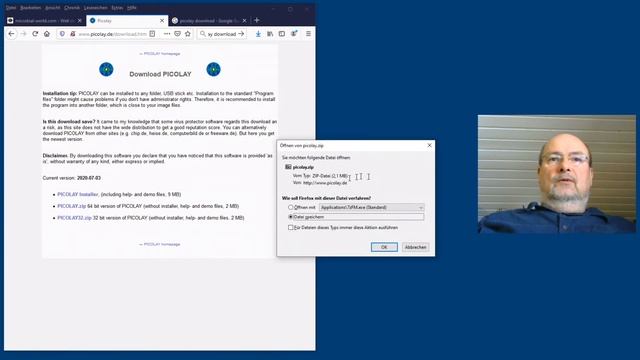This screenshot has height=360, width=640.
Task: Click the search magnifier icon
Action: click(202, 34)
